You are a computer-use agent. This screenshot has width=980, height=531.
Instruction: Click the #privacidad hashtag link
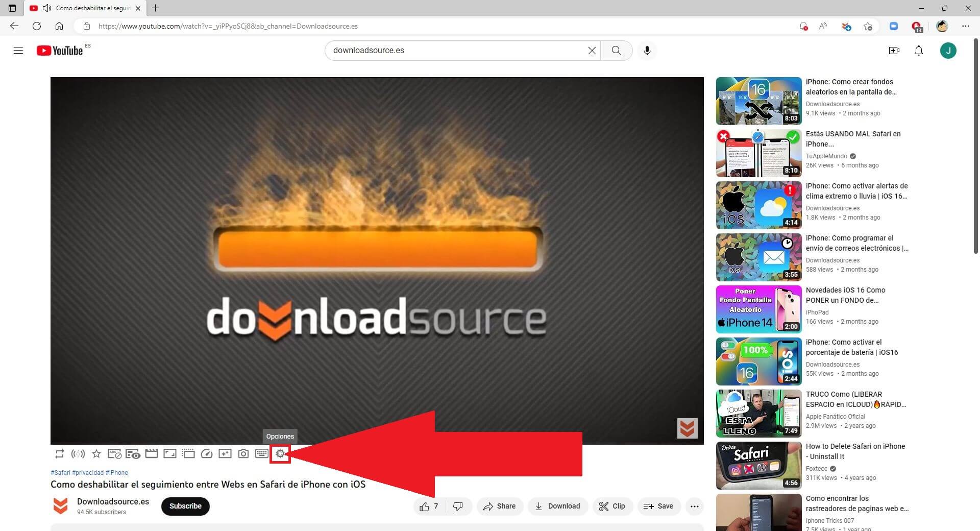(88, 473)
